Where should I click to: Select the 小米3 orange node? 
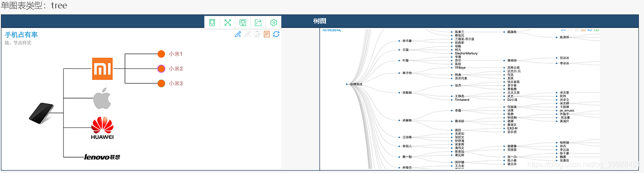(x=161, y=84)
